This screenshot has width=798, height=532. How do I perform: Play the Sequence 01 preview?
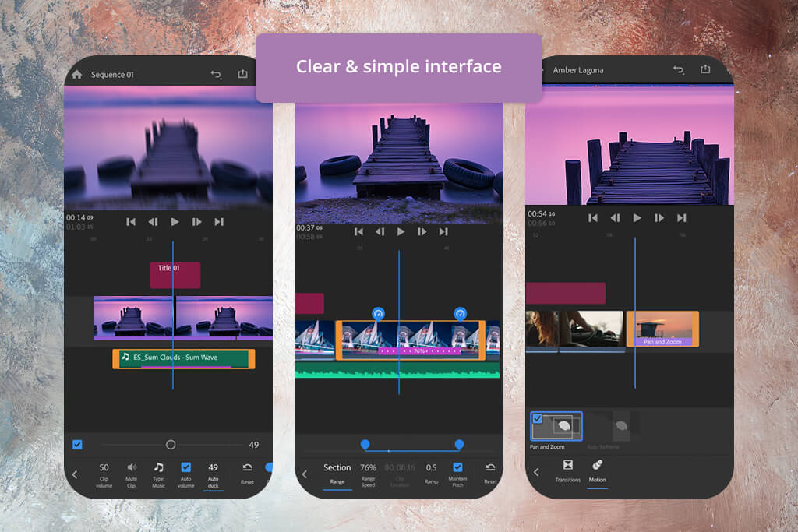(x=175, y=222)
